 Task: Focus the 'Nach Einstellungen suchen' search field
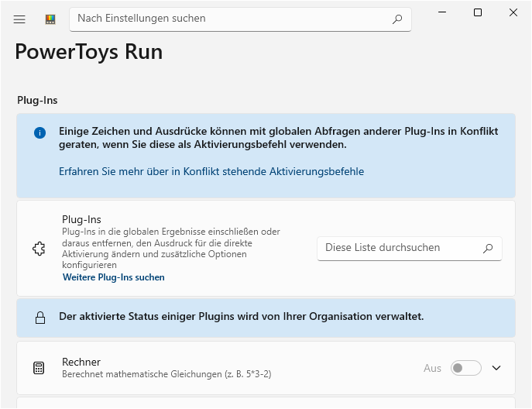[240, 19]
